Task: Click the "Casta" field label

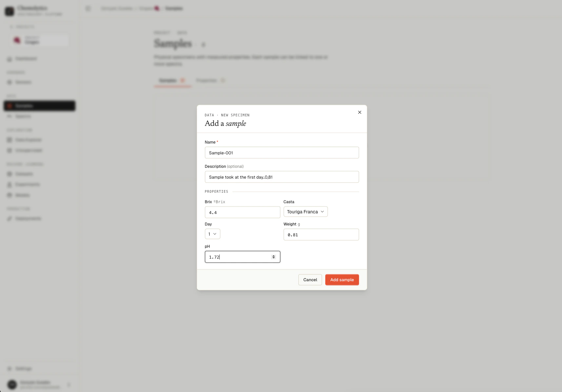Action: [x=289, y=202]
